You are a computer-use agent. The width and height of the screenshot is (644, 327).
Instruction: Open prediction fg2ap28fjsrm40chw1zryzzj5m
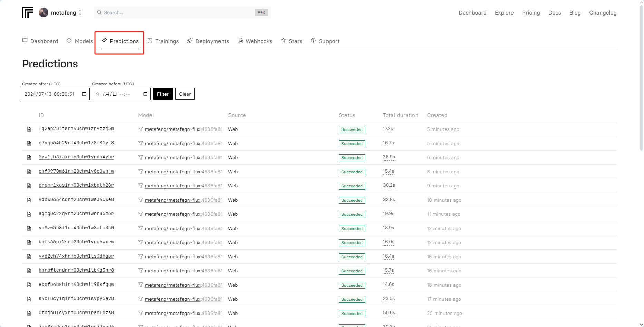tap(76, 129)
